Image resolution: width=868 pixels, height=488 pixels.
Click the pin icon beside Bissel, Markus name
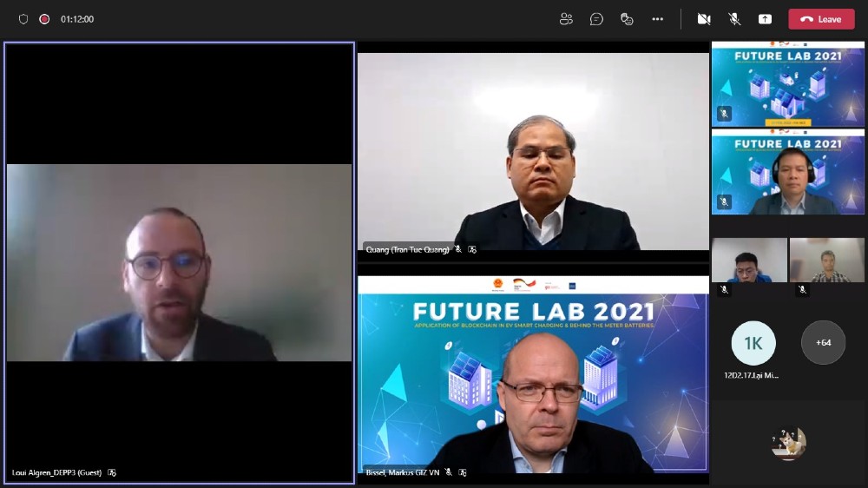point(463,472)
